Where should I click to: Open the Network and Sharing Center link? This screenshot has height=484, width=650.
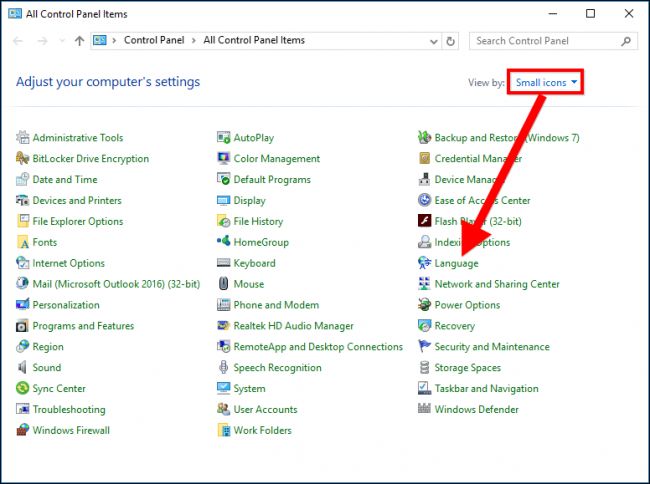tap(497, 284)
